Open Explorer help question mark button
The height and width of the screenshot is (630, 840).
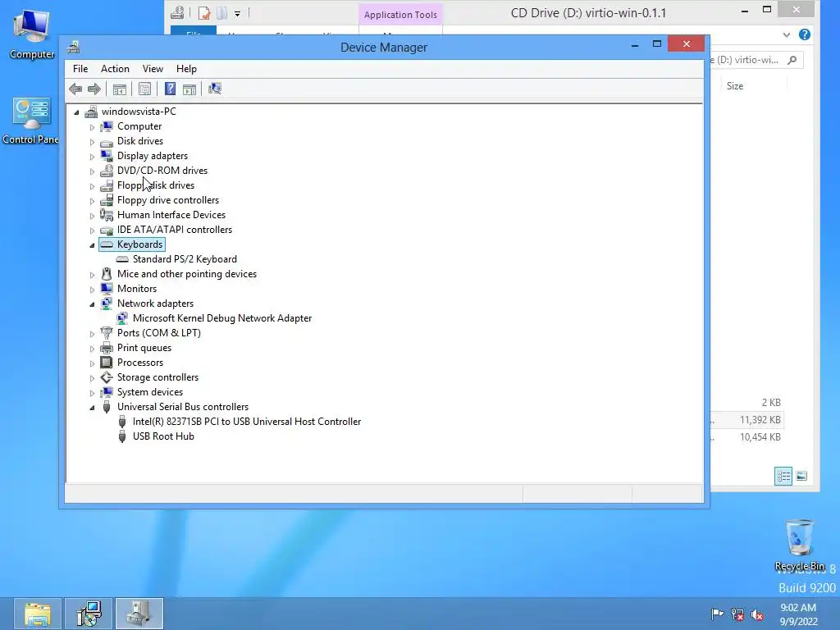click(804, 34)
